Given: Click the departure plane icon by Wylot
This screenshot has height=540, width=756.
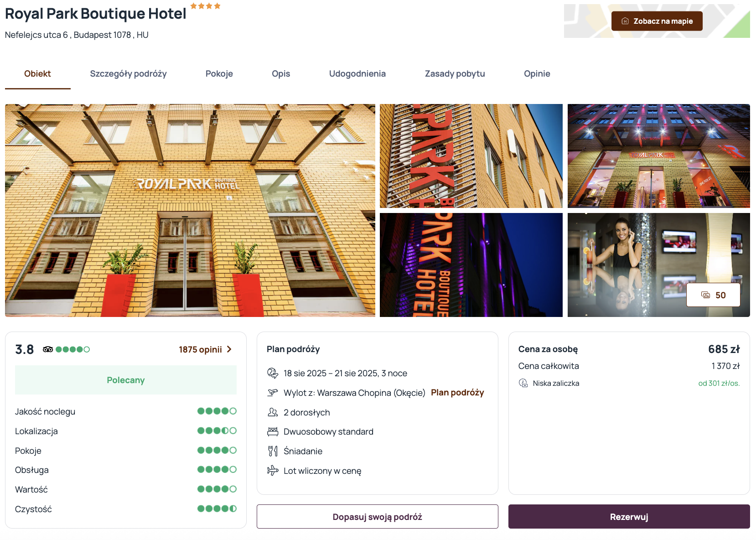Looking at the screenshot, I should click(x=273, y=393).
